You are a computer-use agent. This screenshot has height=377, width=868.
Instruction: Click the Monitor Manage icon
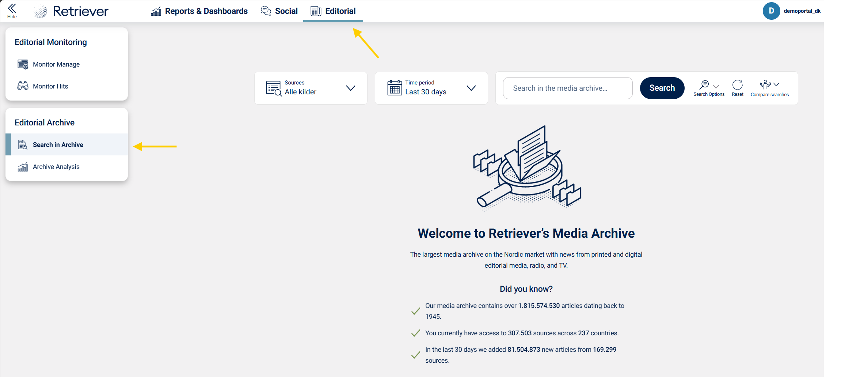[23, 64]
